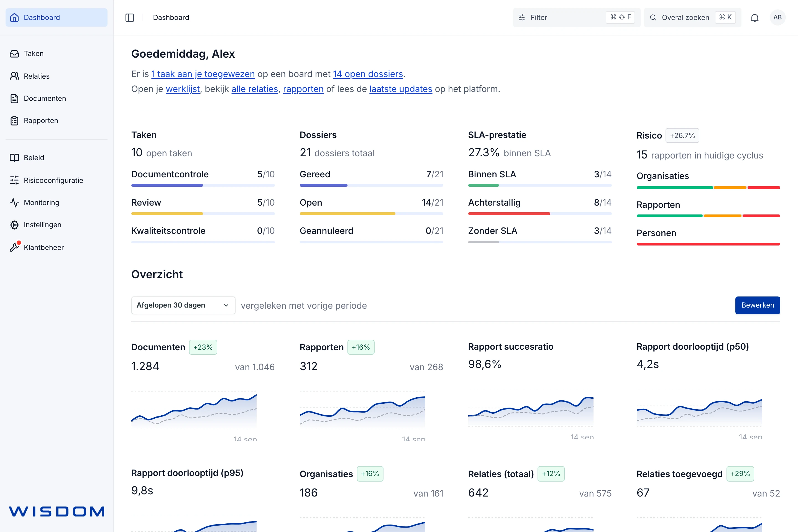Click the Filter input field

point(576,17)
